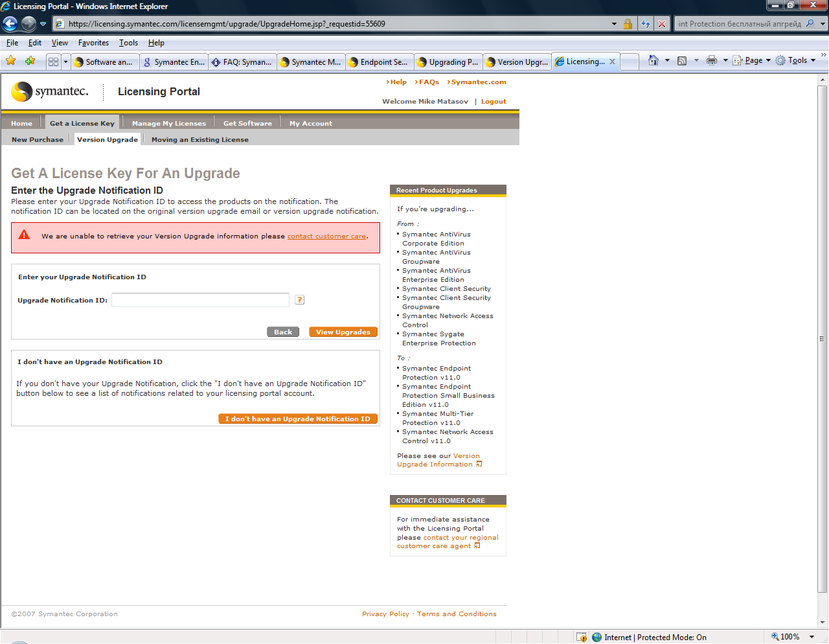Image resolution: width=829 pixels, height=644 pixels.
Task: Click the Back button in form
Action: click(283, 332)
